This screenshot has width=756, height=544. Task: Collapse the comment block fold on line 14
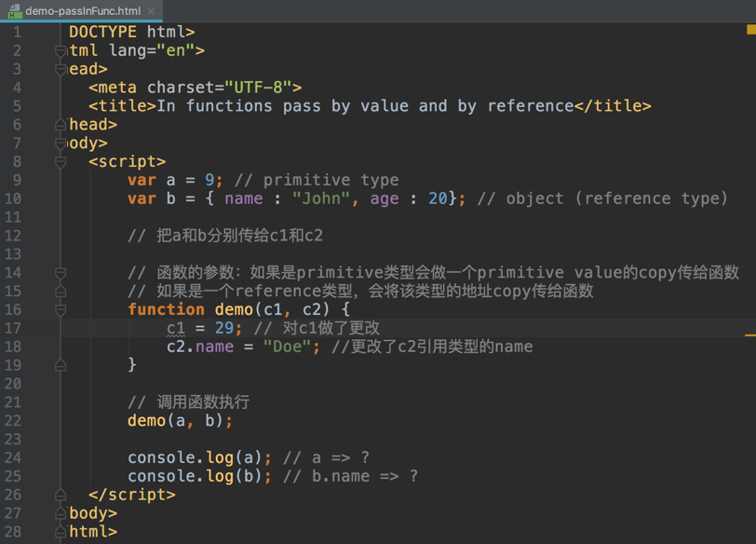point(61,273)
